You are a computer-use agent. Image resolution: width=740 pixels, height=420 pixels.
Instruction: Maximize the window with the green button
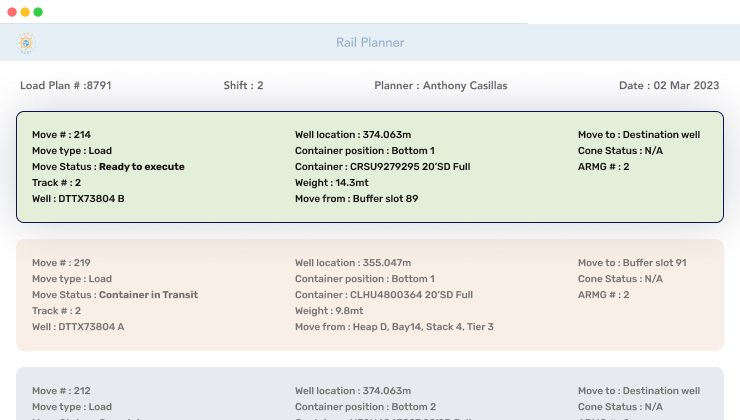[38, 12]
